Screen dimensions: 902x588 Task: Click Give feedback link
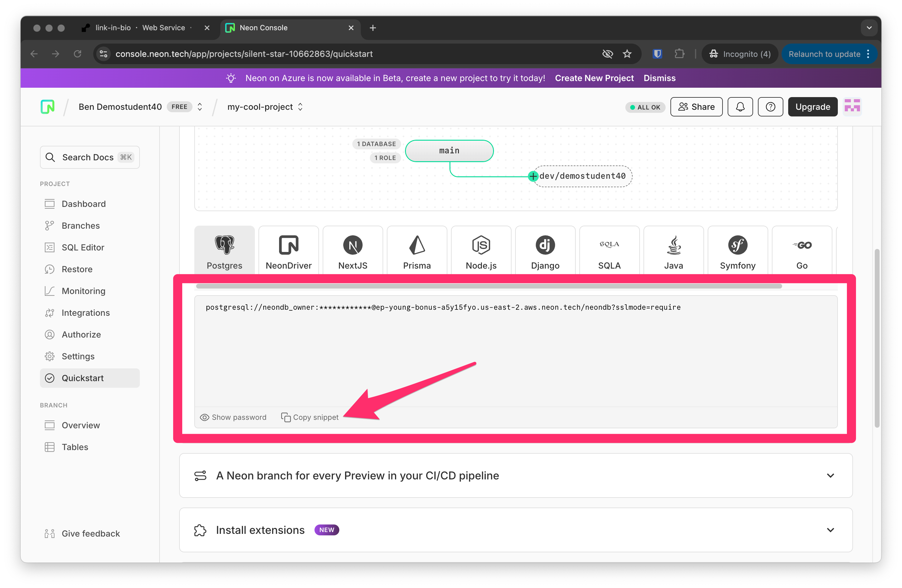[82, 534]
